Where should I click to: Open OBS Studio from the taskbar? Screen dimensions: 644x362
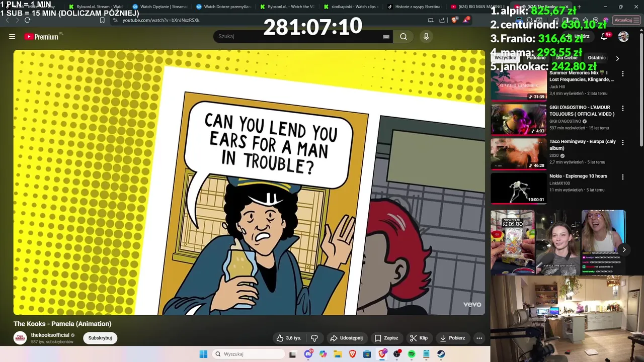click(x=397, y=354)
